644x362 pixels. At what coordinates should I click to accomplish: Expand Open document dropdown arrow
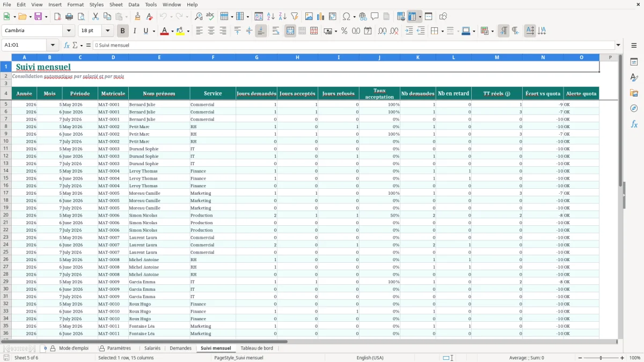pos(30,17)
